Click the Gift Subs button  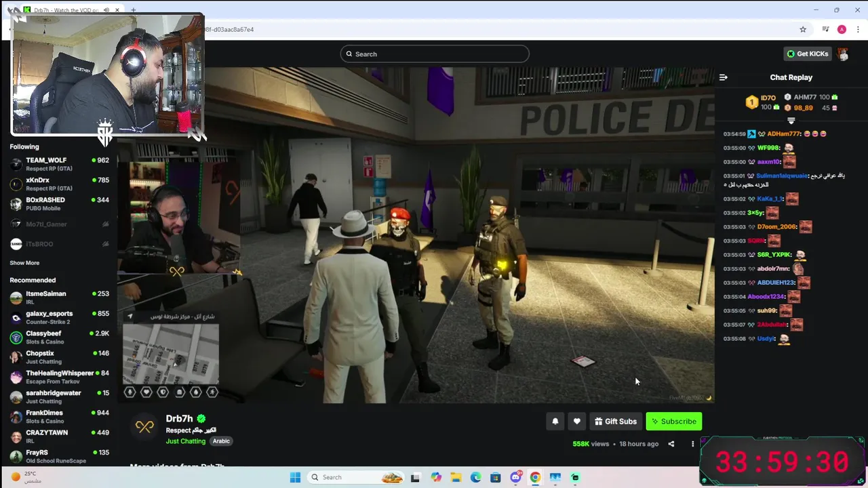click(x=616, y=422)
